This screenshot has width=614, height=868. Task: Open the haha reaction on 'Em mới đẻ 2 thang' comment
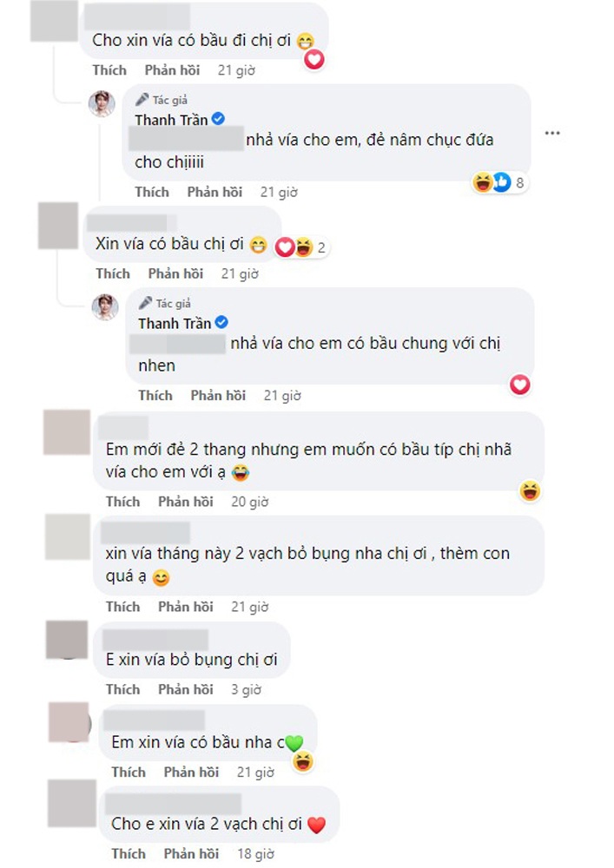click(530, 491)
